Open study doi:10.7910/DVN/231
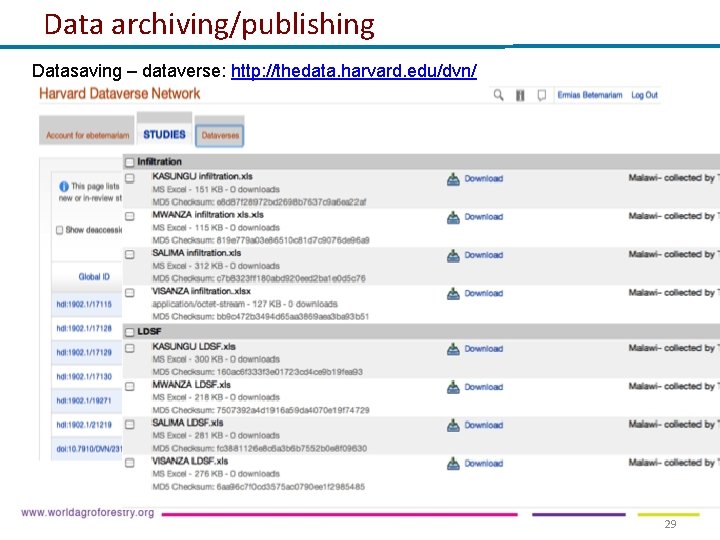Viewport: 720px width, 540px height. tap(89, 449)
